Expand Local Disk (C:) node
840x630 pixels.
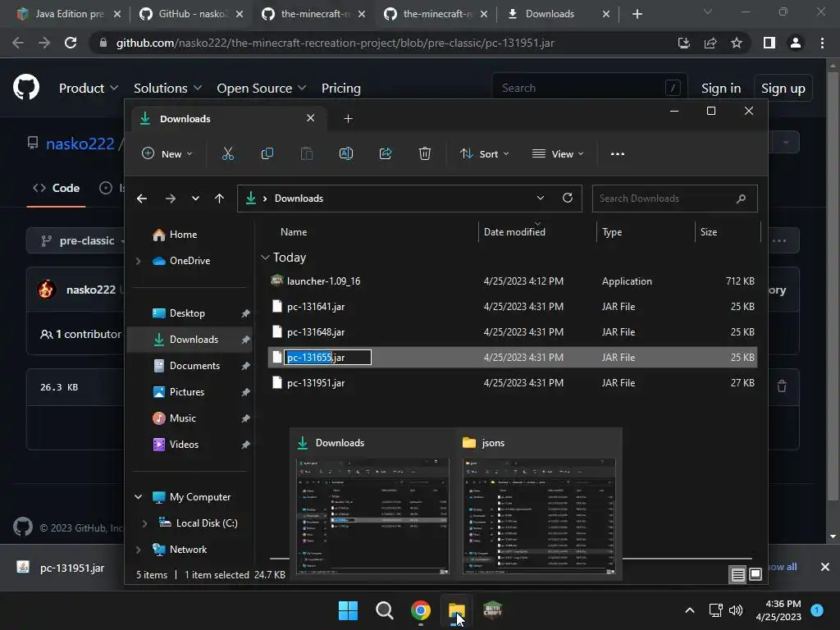pyautogui.click(x=144, y=523)
